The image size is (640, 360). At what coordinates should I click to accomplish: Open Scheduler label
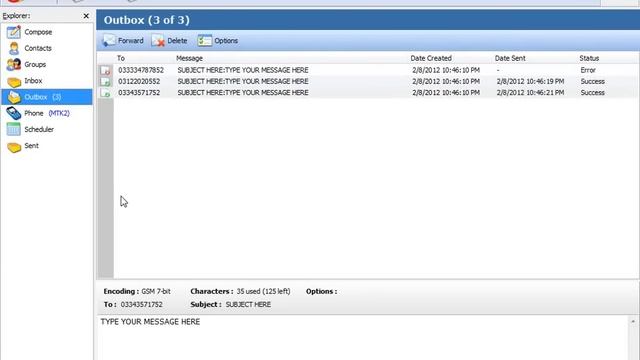pyautogui.click(x=39, y=129)
